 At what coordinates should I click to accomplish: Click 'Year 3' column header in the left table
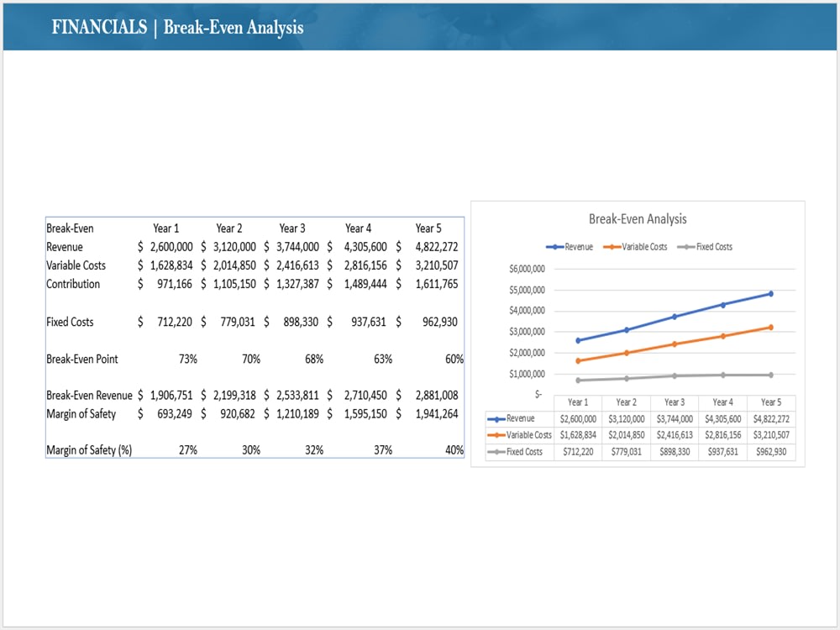point(292,228)
